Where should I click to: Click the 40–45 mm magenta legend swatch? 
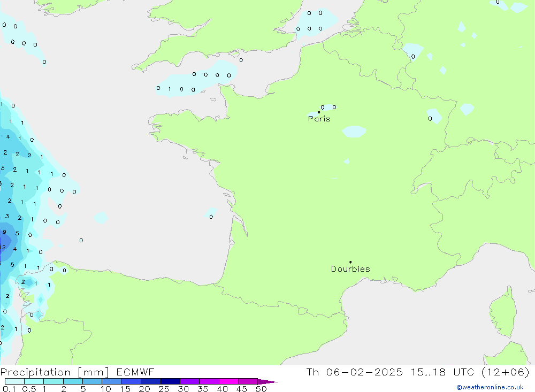coord(228,381)
